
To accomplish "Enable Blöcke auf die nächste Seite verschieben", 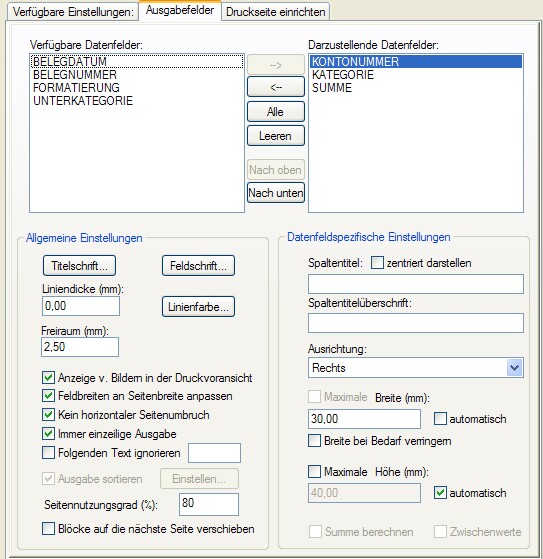I will pyautogui.click(x=48, y=529).
